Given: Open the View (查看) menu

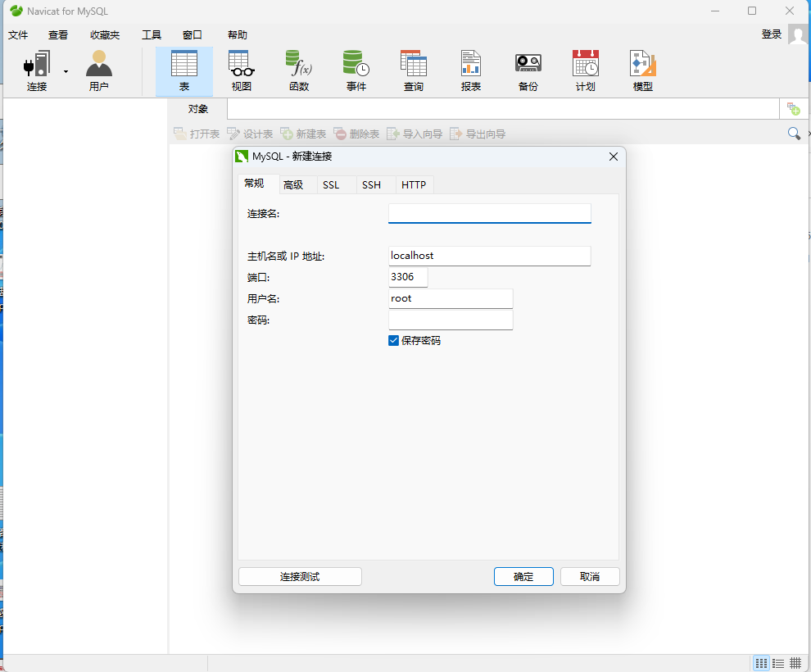Looking at the screenshot, I should point(58,34).
